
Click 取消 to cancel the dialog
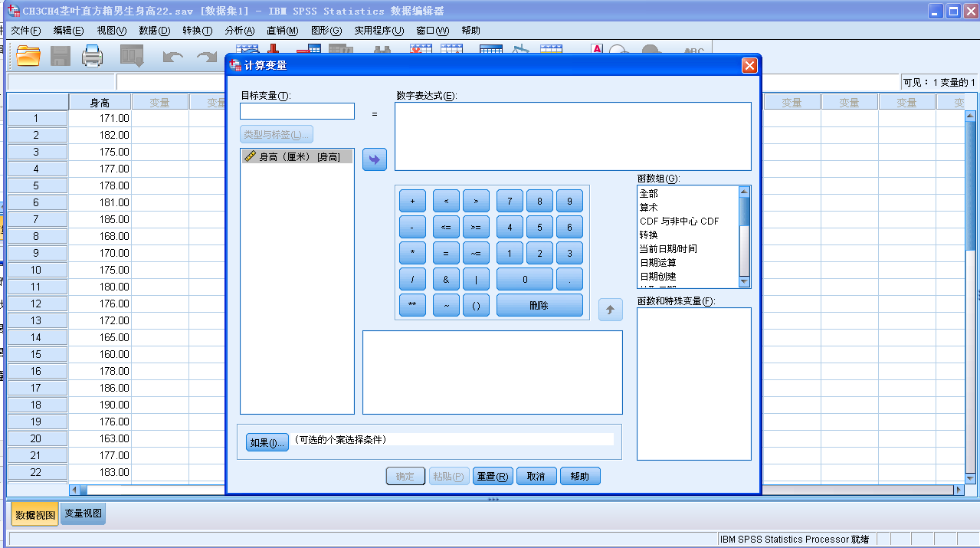(536, 477)
